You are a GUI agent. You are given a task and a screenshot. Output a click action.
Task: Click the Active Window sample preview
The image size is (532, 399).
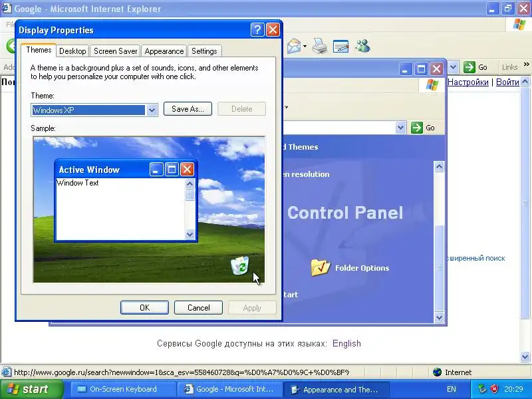coord(126,201)
